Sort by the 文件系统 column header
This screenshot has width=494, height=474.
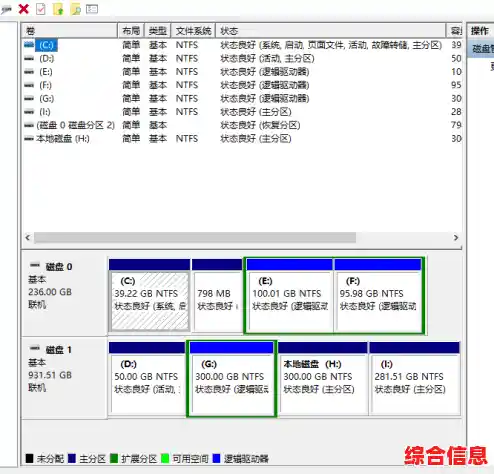tap(193, 31)
